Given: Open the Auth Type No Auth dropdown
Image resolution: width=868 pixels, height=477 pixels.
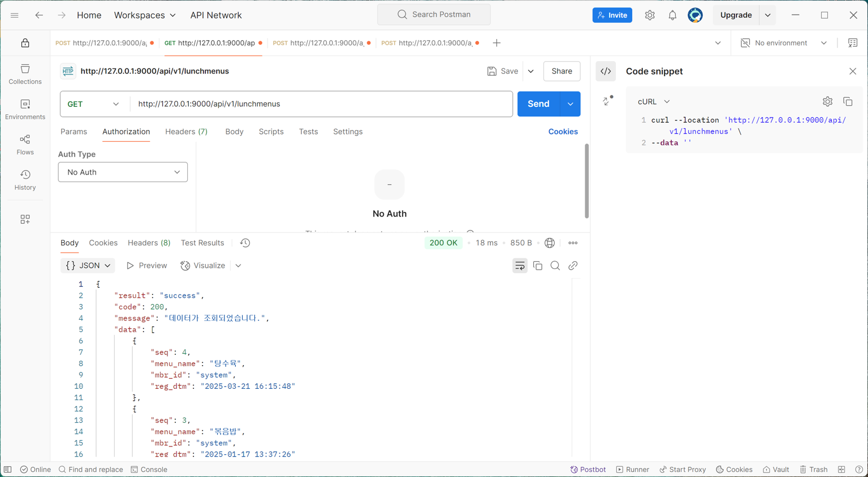Looking at the screenshot, I should pos(123,172).
